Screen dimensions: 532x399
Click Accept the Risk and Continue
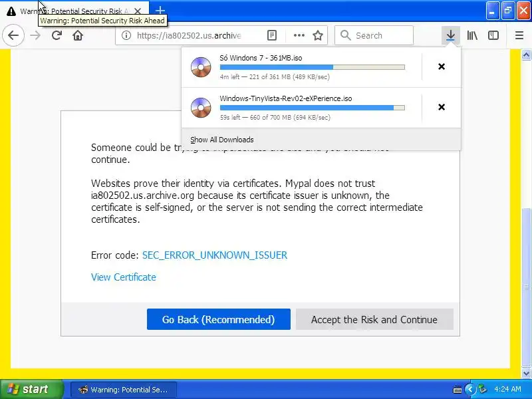click(x=374, y=319)
